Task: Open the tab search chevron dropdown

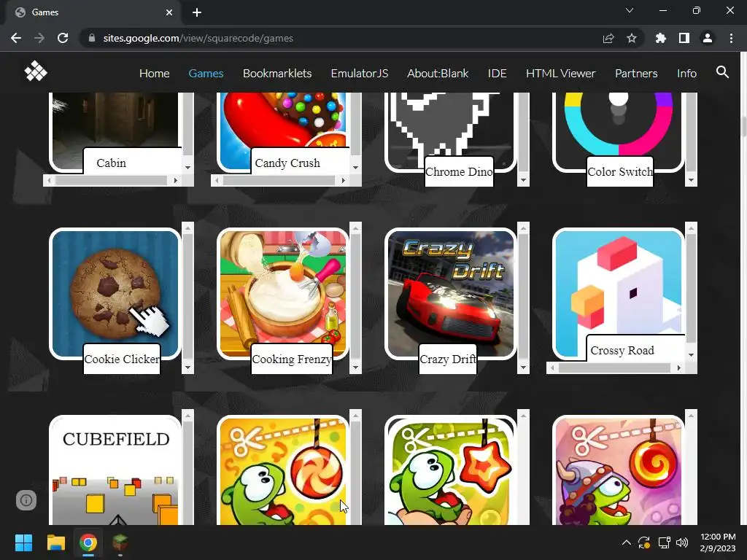Action: (x=630, y=10)
